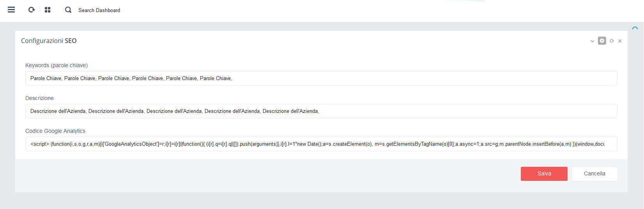The height and width of the screenshot is (209, 644).
Task: Open the SEO panel settings gear
Action: 602,41
